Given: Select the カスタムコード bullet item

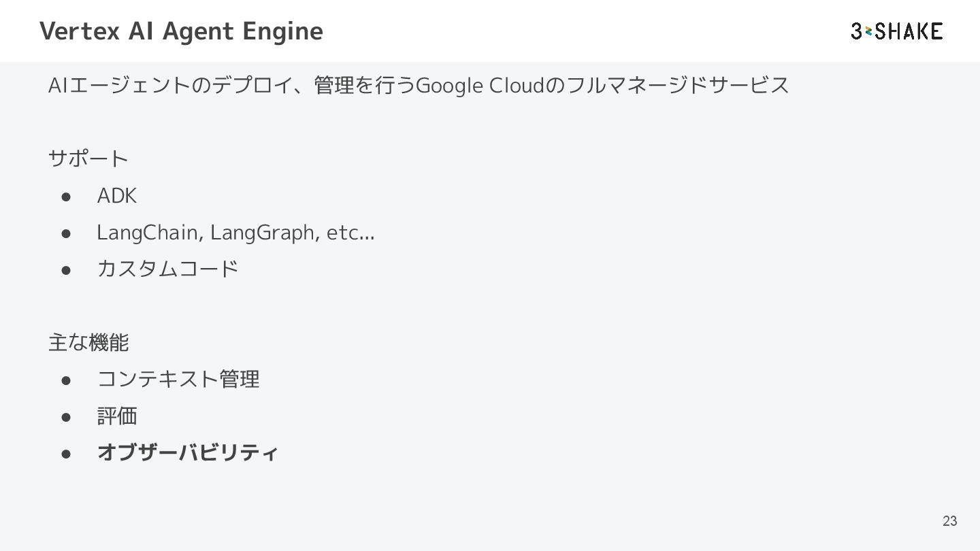Looking at the screenshot, I should coord(167,269).
